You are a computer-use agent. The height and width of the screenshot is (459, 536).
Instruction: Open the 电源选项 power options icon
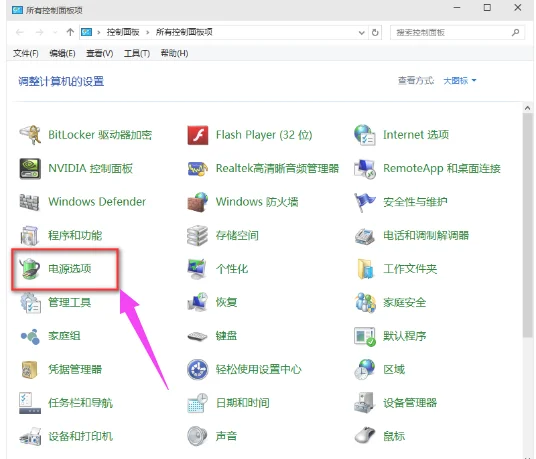[30, 269]
